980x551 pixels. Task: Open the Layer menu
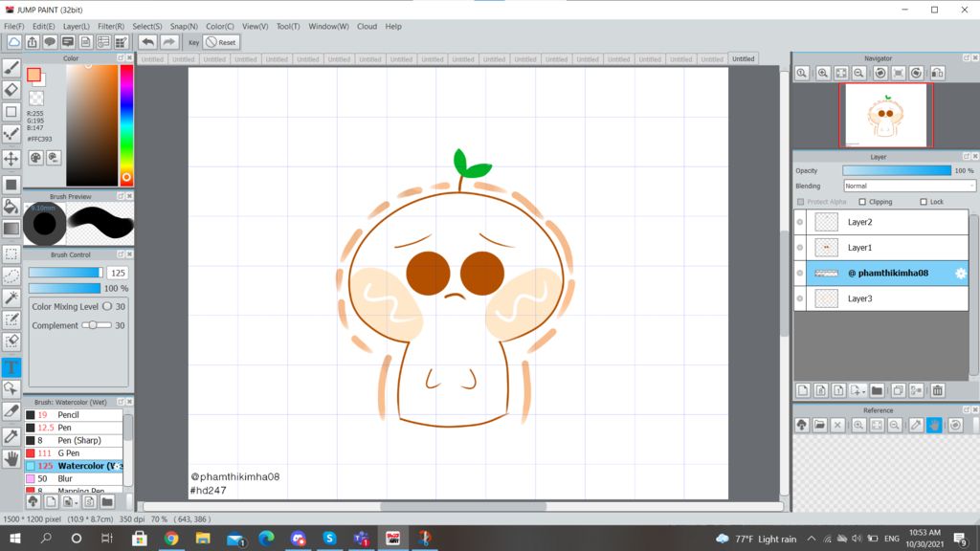pyautogui.click(x=77, y=26)
